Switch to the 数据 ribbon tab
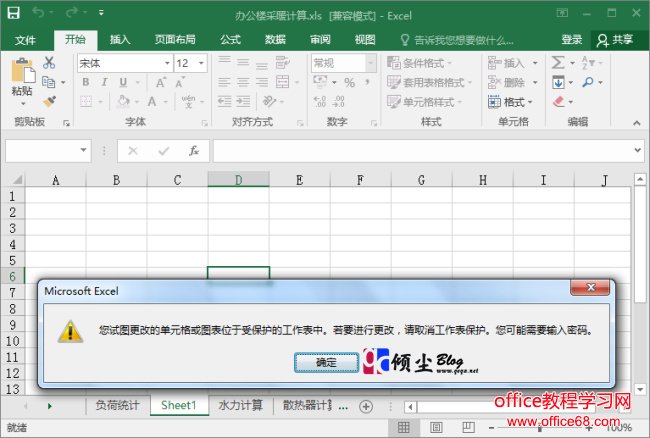650x438 pixels. (x=275, y=40)
